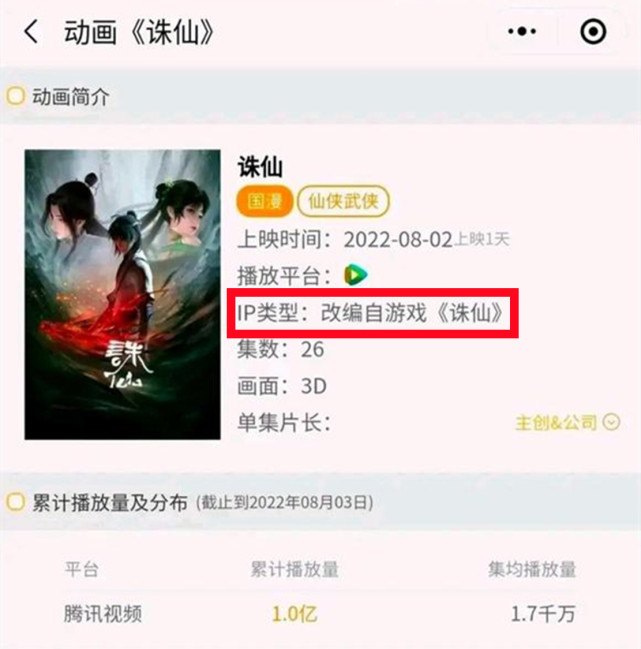Select the 腾讯视频 platform row
The width and height of the screenshot is (641, 649).
point(320,613)
